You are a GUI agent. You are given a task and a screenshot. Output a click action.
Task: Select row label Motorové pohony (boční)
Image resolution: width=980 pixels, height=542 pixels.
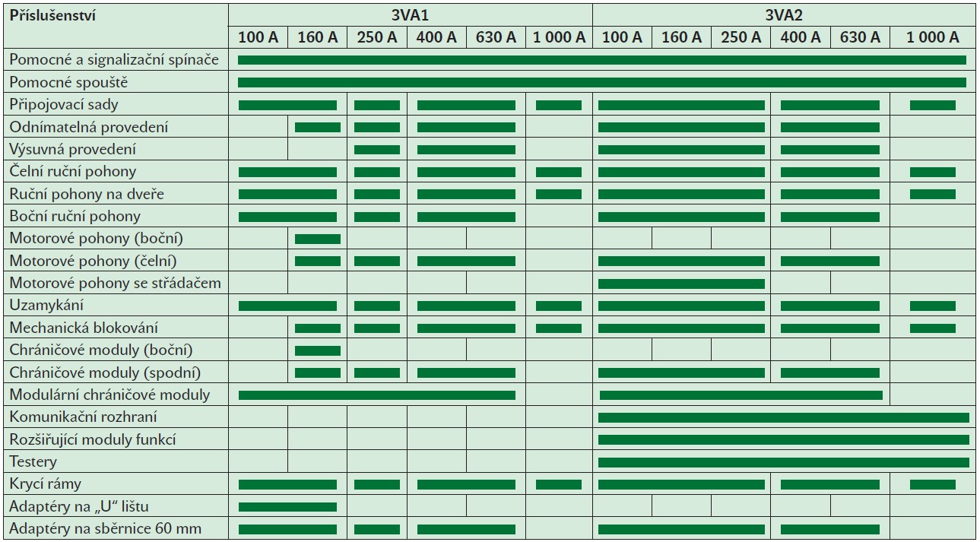pyautogui.click(x=97, y=239)
